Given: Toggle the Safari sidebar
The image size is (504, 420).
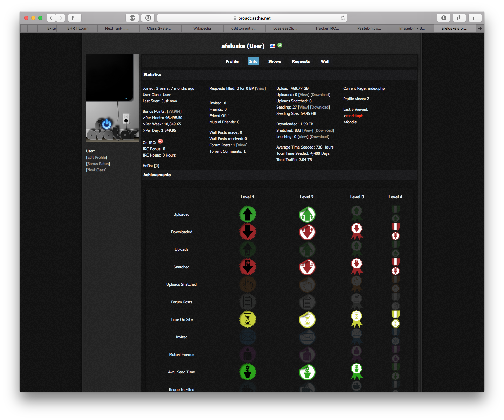Looking at the screenshot, I should tap(75, 18).
